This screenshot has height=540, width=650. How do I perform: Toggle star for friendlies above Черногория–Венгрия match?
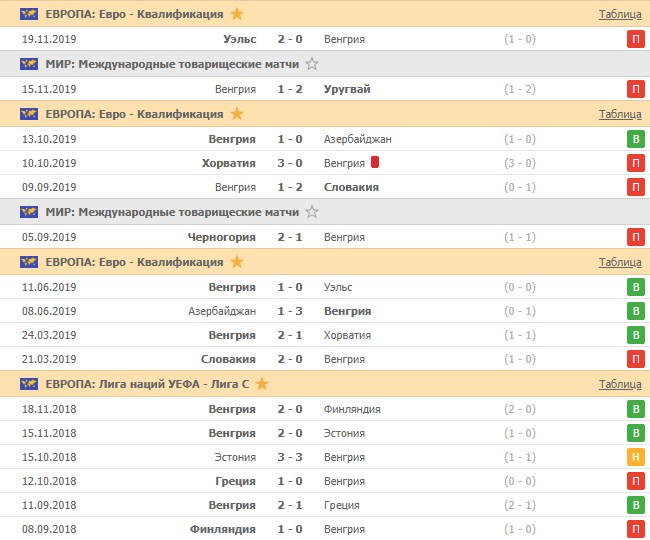tap(312, 212)
